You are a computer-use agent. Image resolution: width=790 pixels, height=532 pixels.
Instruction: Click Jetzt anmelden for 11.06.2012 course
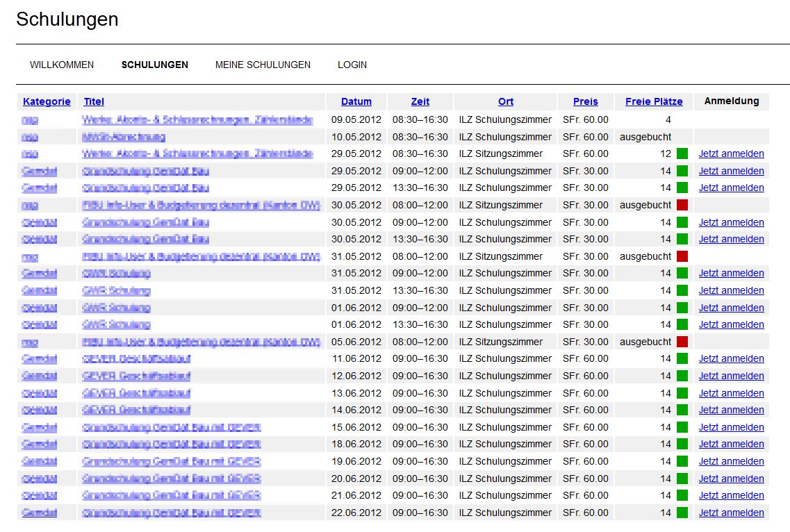pos(731,358)
